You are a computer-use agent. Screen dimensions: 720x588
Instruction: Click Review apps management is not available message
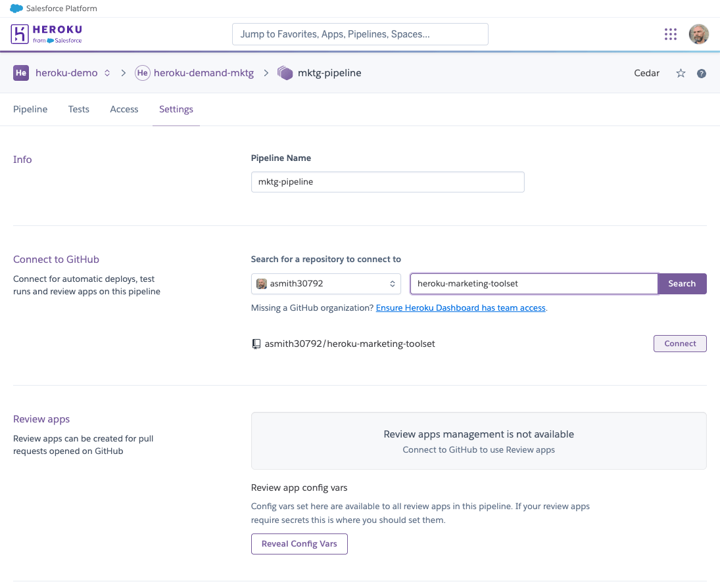pyautogui.click(x=479, y=434)
